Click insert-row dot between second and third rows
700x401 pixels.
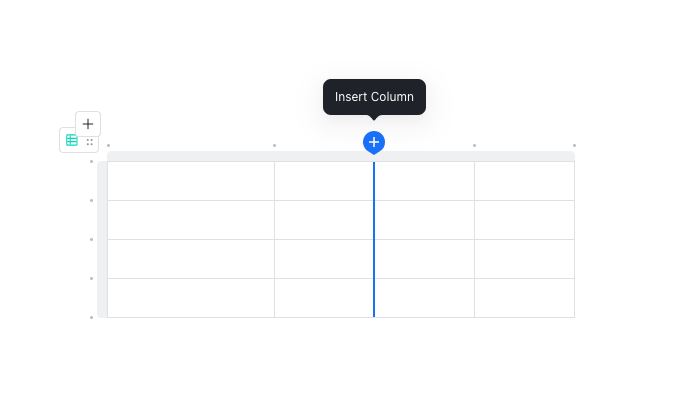(92, 239)
